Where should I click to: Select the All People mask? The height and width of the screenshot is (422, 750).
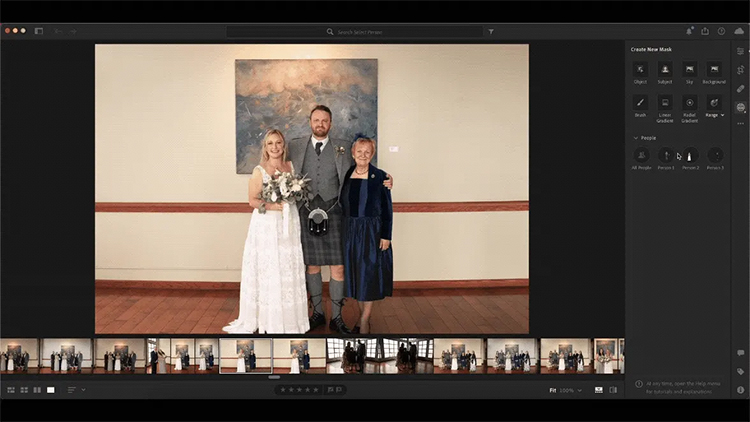coord(641,156)
